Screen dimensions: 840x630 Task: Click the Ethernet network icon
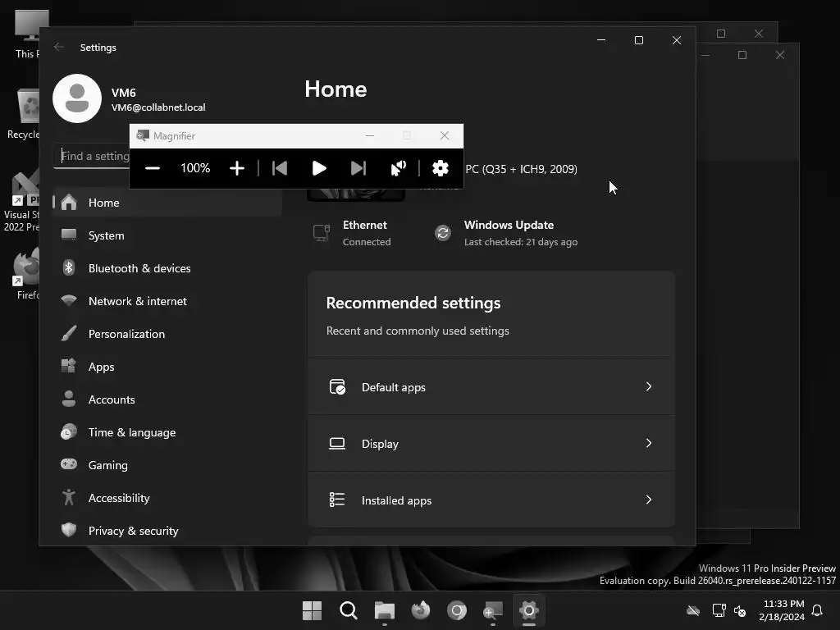coord(322,233)
